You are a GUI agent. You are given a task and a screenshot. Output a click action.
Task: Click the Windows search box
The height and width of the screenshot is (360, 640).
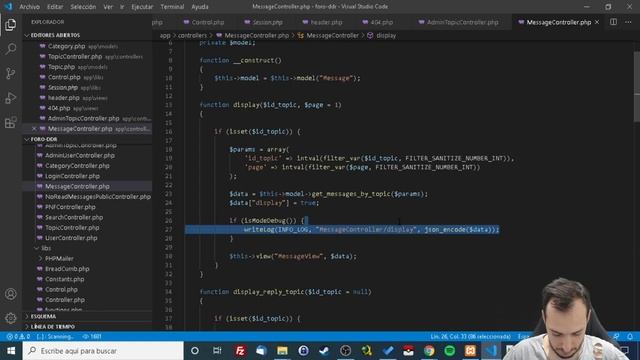pyautogui.click(x=103, y=351)
